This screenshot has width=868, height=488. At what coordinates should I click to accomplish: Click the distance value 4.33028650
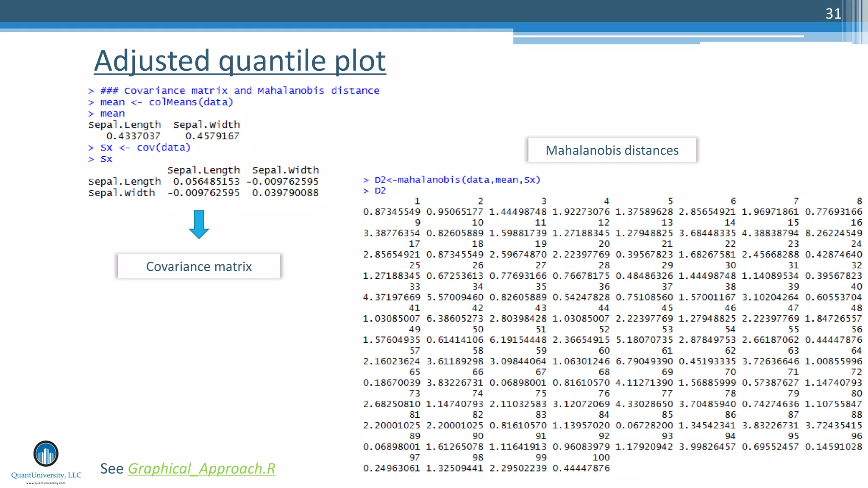[644, 404]
